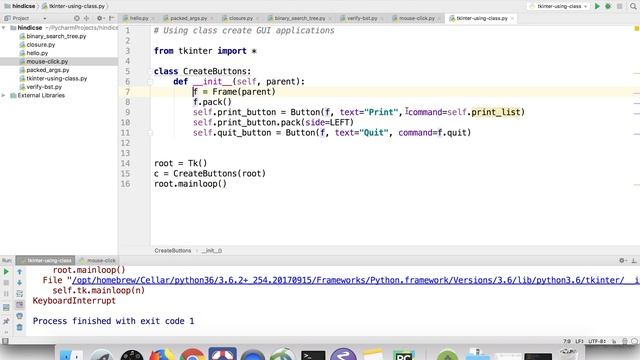The width and height of the screenshot is (640, 360).
Task: Click the Collapse All icon in the Project panel
Action: click(87, 18)
